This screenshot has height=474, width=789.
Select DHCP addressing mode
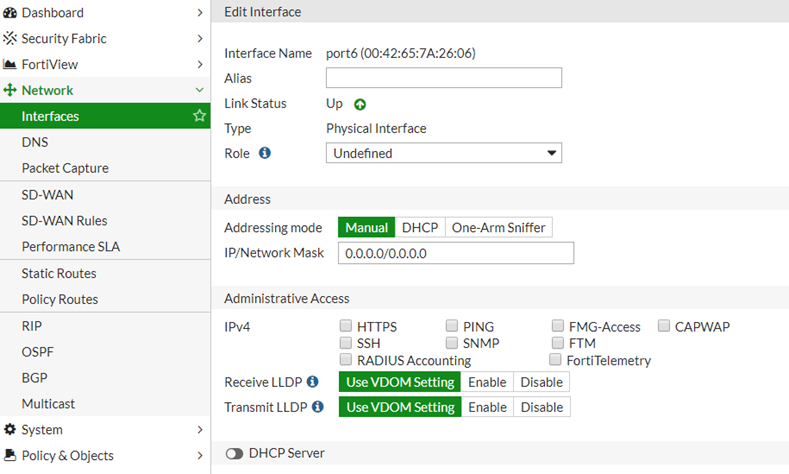[420, 227]
